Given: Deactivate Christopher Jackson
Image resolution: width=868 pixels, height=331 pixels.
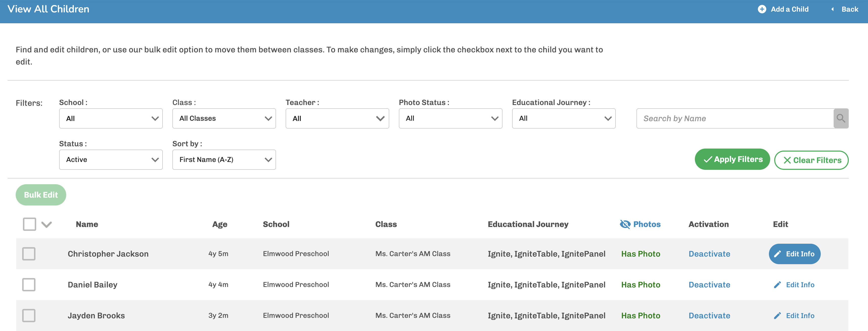Looking at the screenshot, I should [709, 254].
